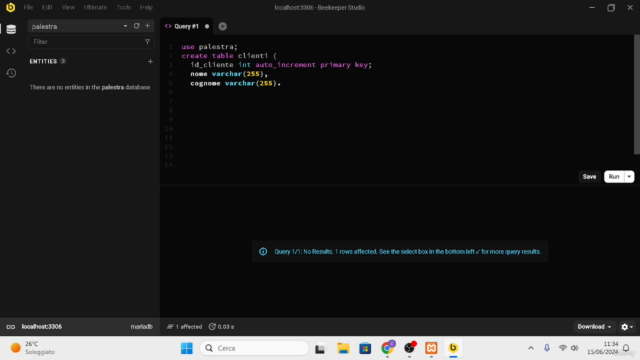This screenshot has height=360, width=640.
Task: Click the query results info message
Action: pos(400,251)
